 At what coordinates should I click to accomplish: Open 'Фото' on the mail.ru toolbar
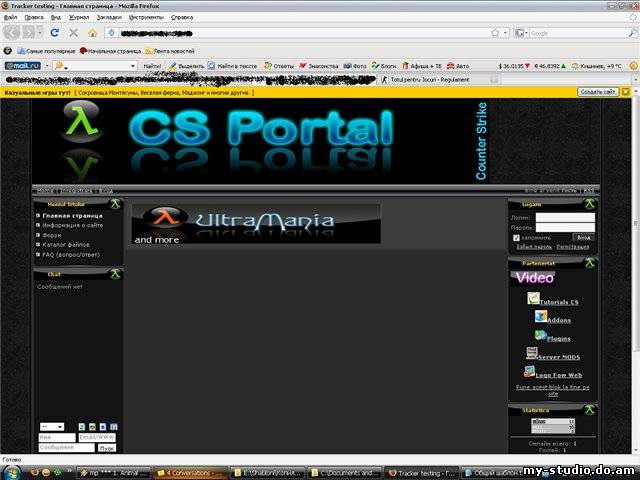355,66
